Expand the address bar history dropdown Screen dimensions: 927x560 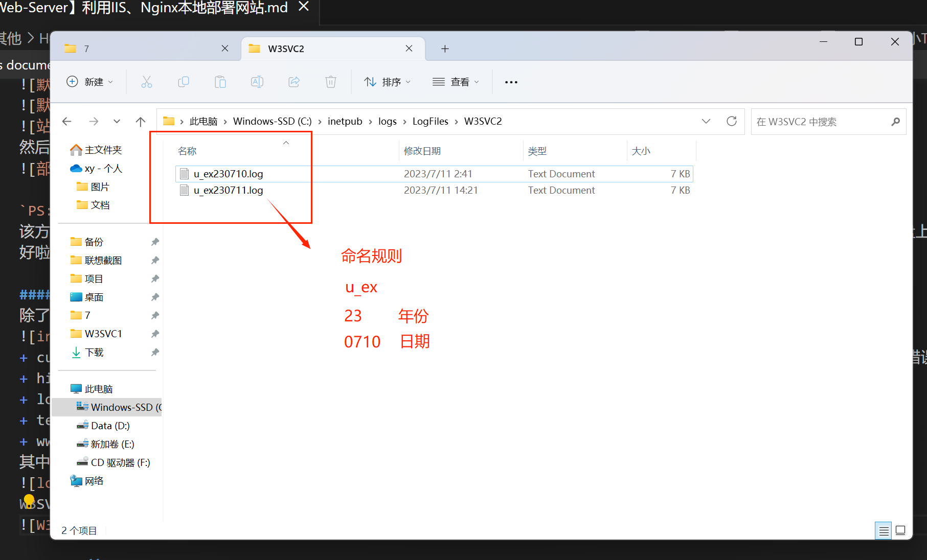706,121
